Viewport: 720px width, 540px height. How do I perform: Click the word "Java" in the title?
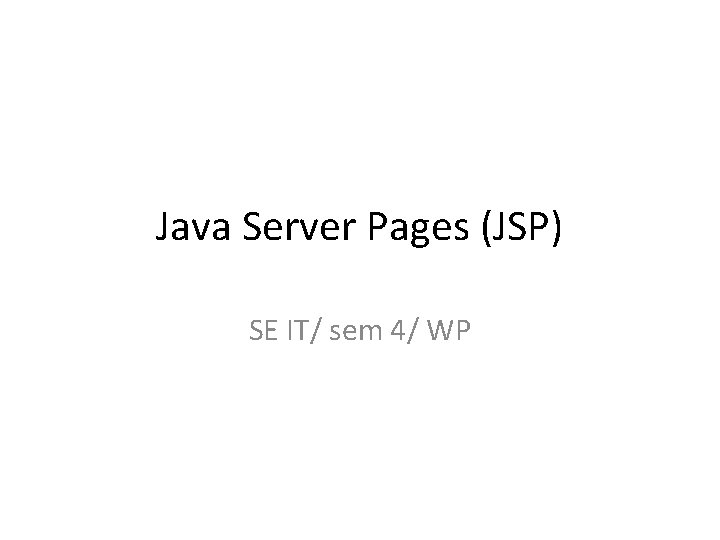tap(192, 226)
